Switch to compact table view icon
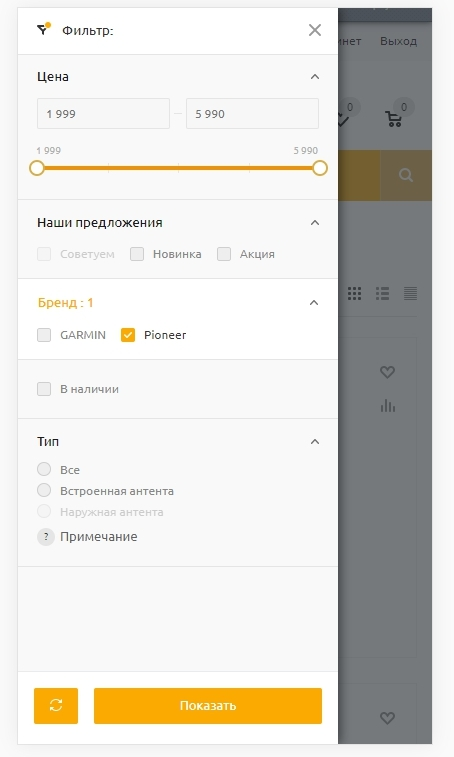The height and width of the screenshot is (757, 454). (x=411, y=293)
